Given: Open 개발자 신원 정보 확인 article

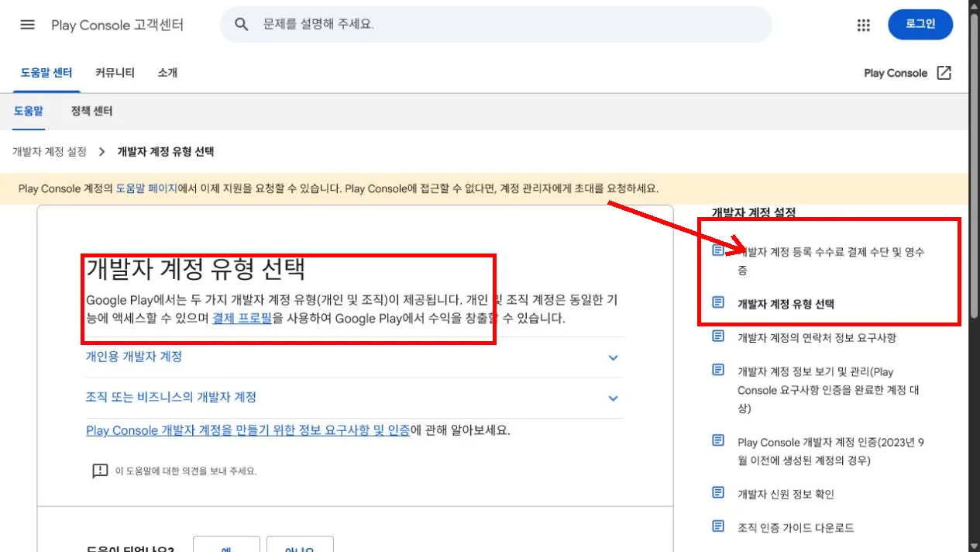Looking at the screenshot, I should point(786,494).
